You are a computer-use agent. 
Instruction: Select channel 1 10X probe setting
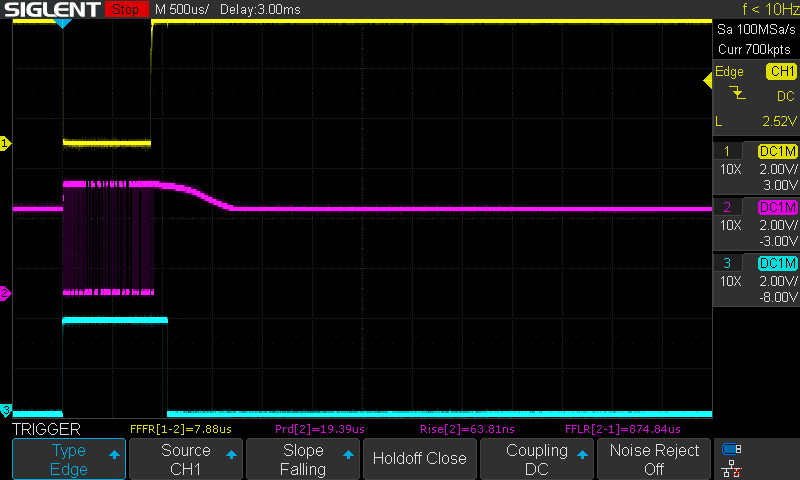click(x=730, y=169)
